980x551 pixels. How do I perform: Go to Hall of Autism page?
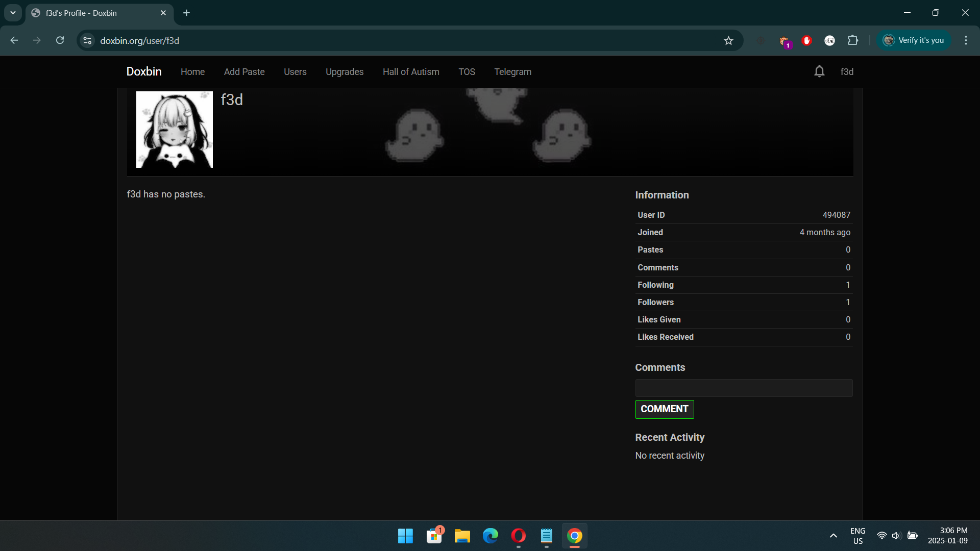point(411,72)
